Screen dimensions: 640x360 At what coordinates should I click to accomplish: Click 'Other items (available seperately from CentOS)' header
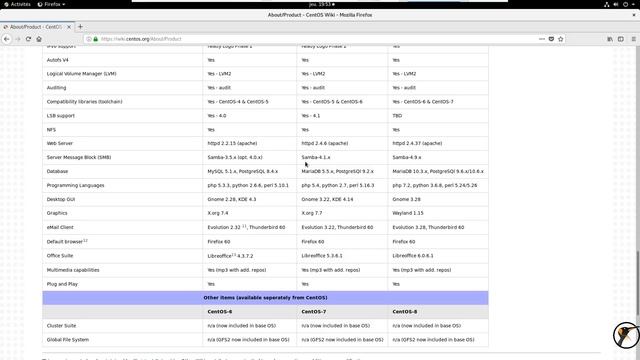pyautogui.click(x=265, y=298)
